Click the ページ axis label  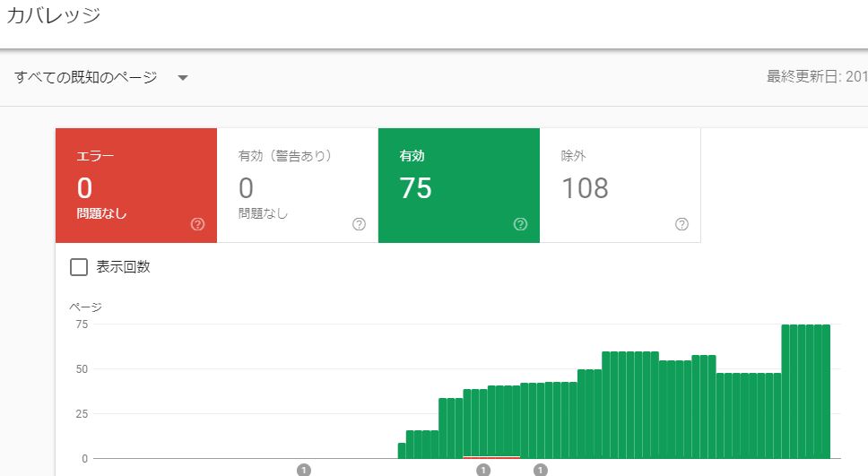tap(85, 307)
